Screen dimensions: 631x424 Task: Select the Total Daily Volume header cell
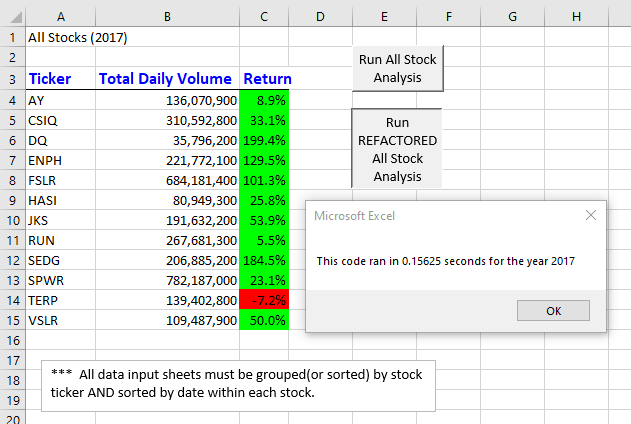pyautogui.click(x=167, y=79)
